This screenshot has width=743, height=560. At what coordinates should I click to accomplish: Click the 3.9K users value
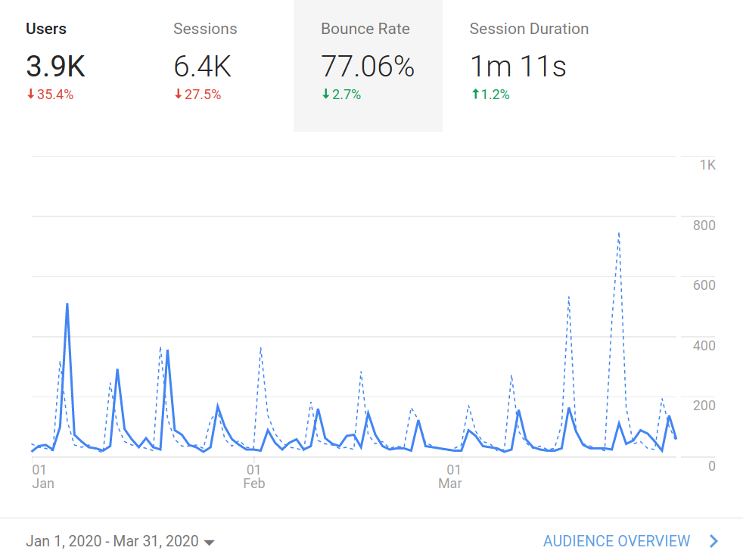(x=55, y=66)
